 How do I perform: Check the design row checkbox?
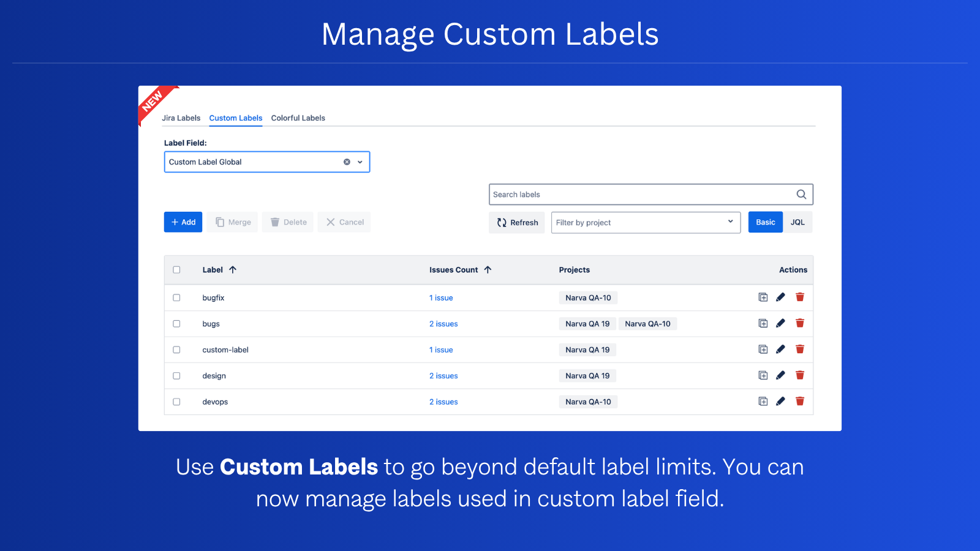tap(176, 376)
